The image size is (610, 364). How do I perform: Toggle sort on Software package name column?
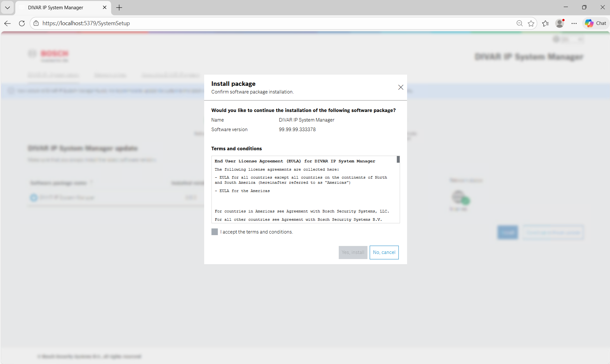92,182
